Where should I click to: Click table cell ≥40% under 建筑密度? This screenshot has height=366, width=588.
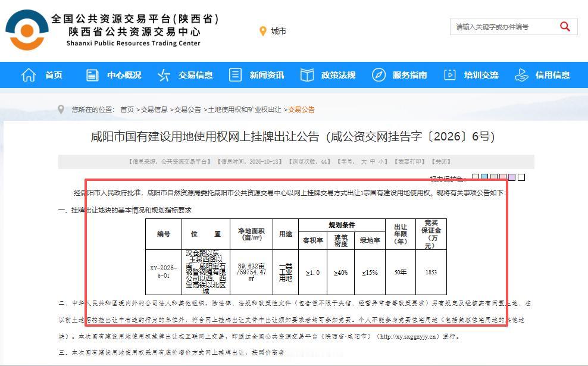point(340,273)
